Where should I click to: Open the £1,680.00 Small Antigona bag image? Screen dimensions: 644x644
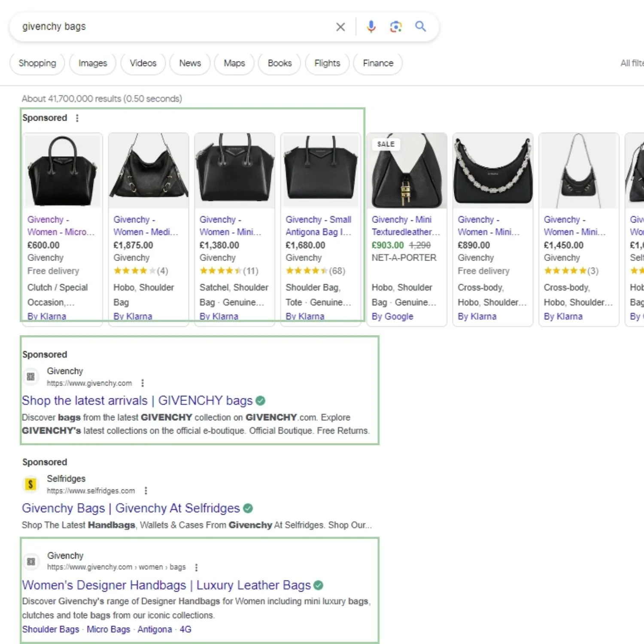[321, 171]
